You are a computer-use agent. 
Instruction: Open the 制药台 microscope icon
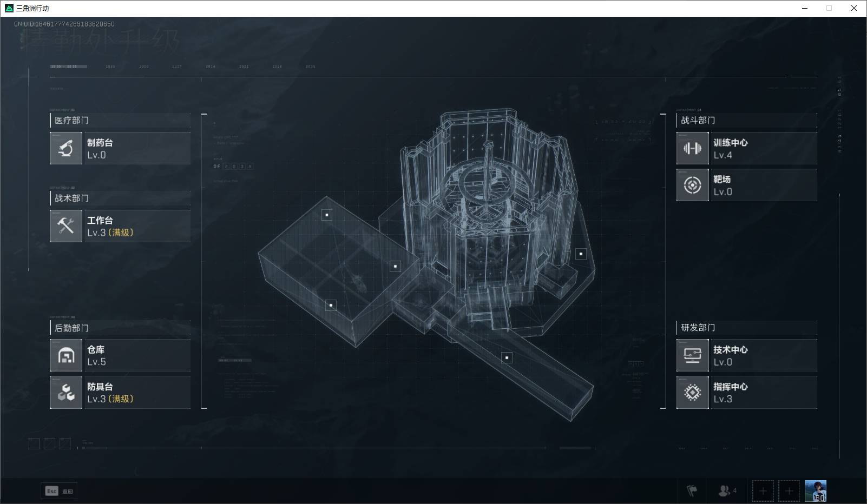66,148
